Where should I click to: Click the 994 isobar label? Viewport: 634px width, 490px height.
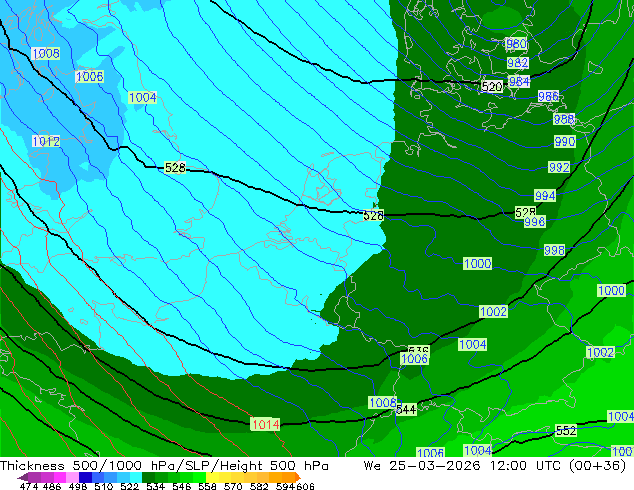pos(545,196)
